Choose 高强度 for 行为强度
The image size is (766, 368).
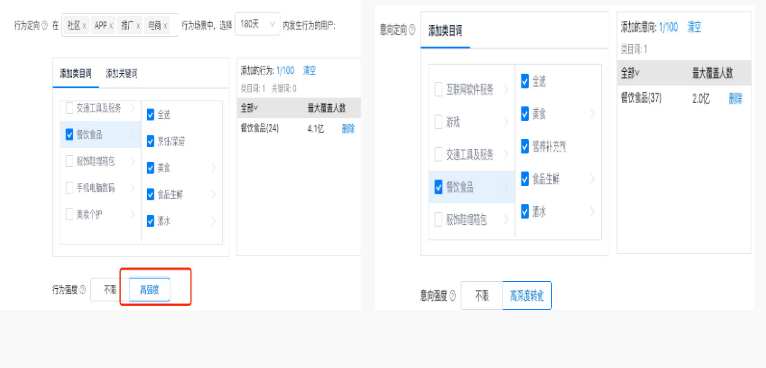click(149, 290)
